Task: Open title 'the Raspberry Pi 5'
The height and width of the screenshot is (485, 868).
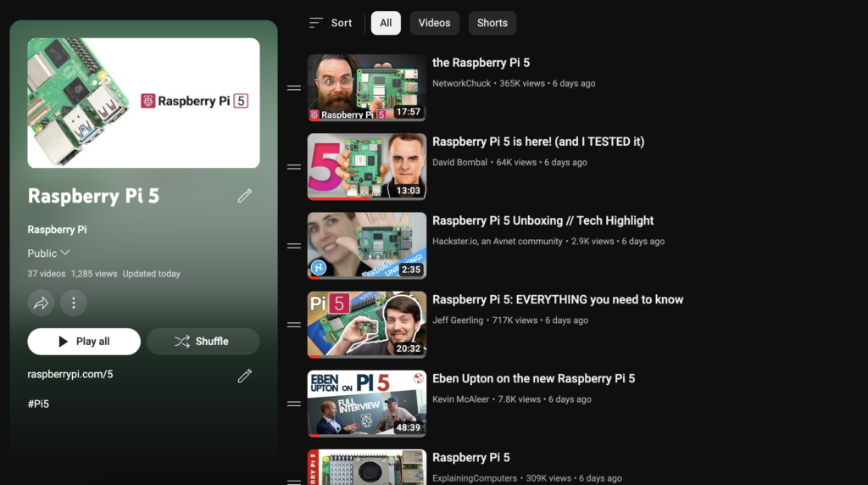Action: [481, 63]
